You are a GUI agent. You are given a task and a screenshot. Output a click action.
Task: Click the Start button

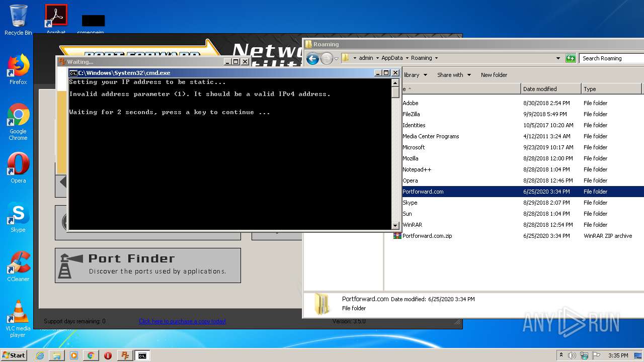click(x=14, y=355)
